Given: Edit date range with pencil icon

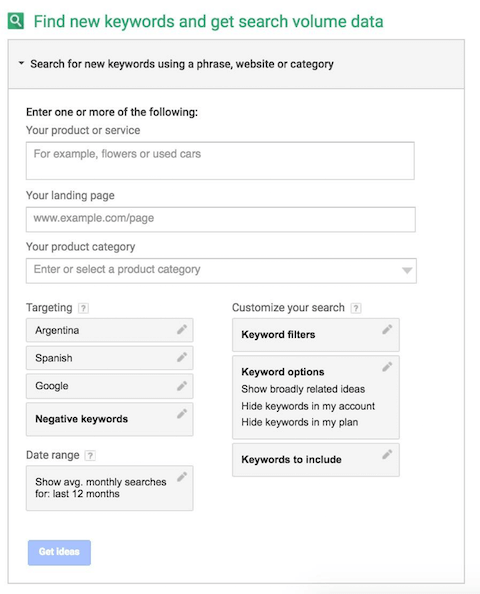Looking at the screenshot, I should pos(182,477).
